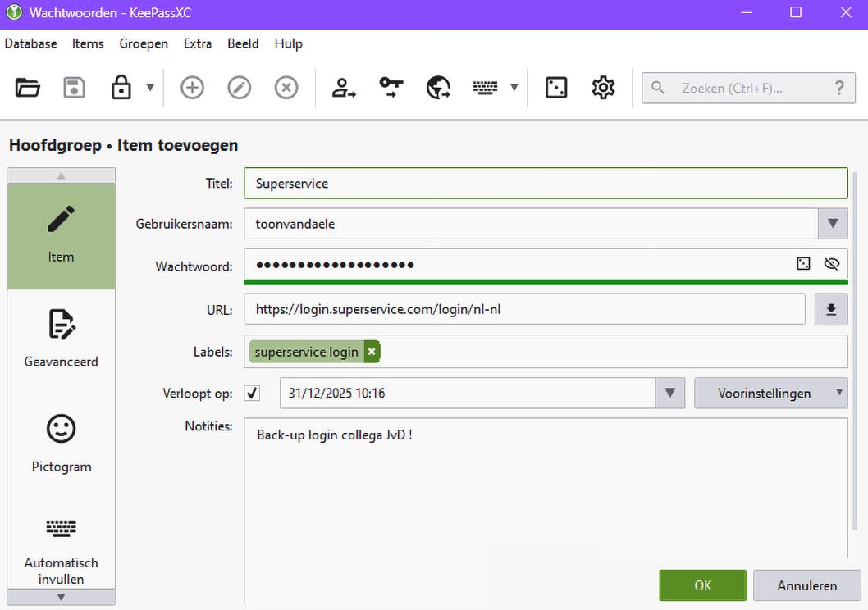Viewport: 868px width, 610px height.
Task: Close the KeePassXC window
Action: click(846, 12)
